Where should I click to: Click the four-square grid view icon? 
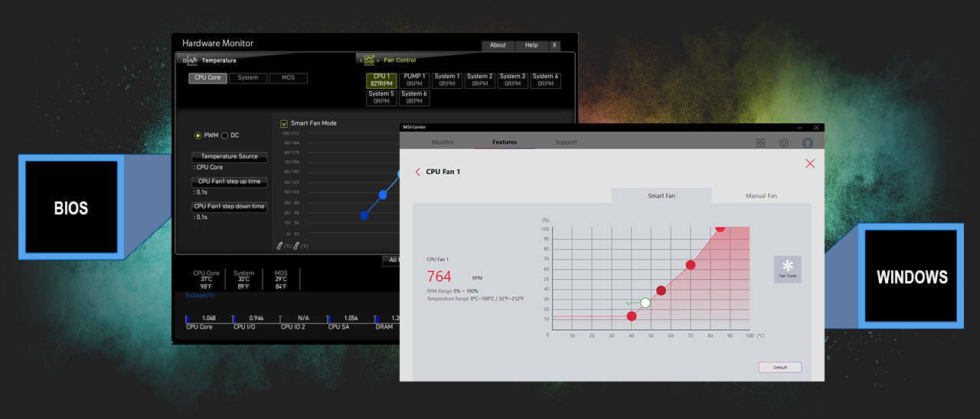pos(760,143)
